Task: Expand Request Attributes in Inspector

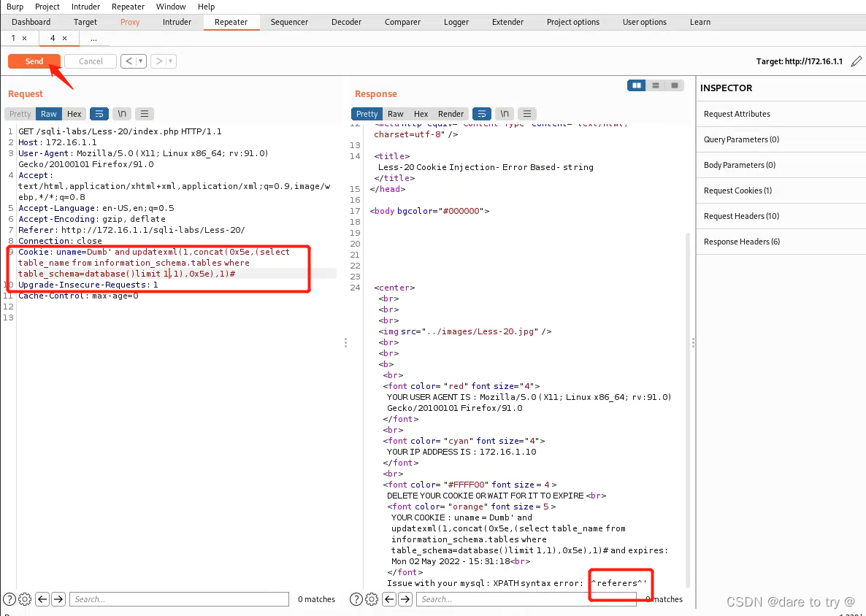Action: [781, 114]
